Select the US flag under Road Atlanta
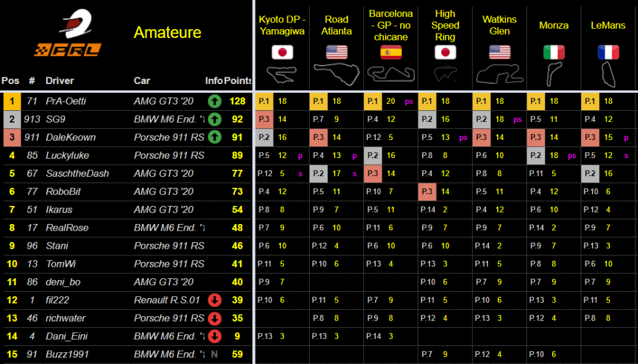The image size is (638, 364). (x=336, y=52)
